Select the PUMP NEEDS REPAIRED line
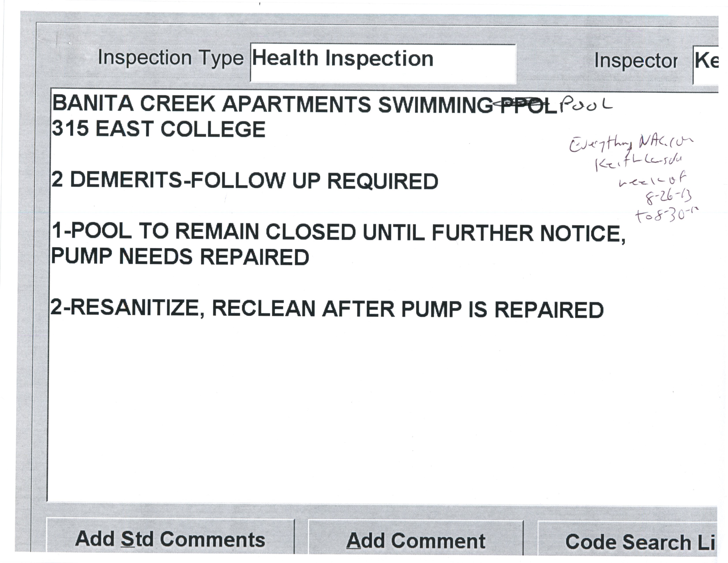The image size is (728, 563). click(180, 257)
